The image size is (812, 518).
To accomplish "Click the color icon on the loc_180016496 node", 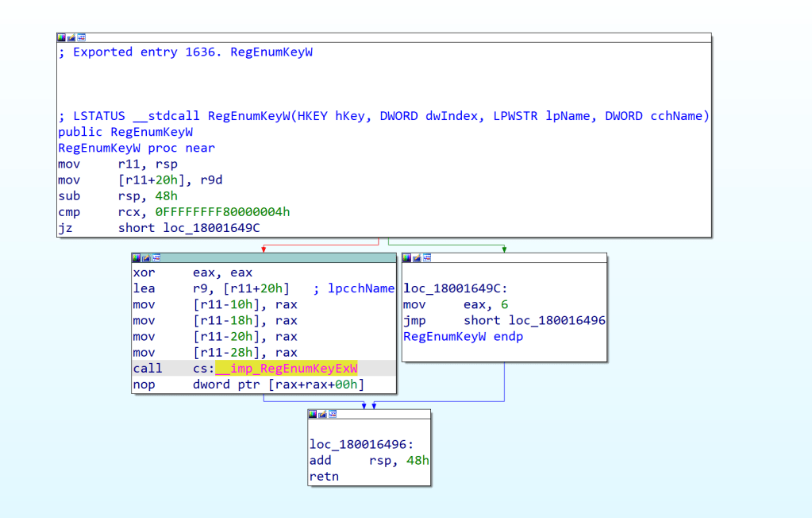I will (313, 414).
